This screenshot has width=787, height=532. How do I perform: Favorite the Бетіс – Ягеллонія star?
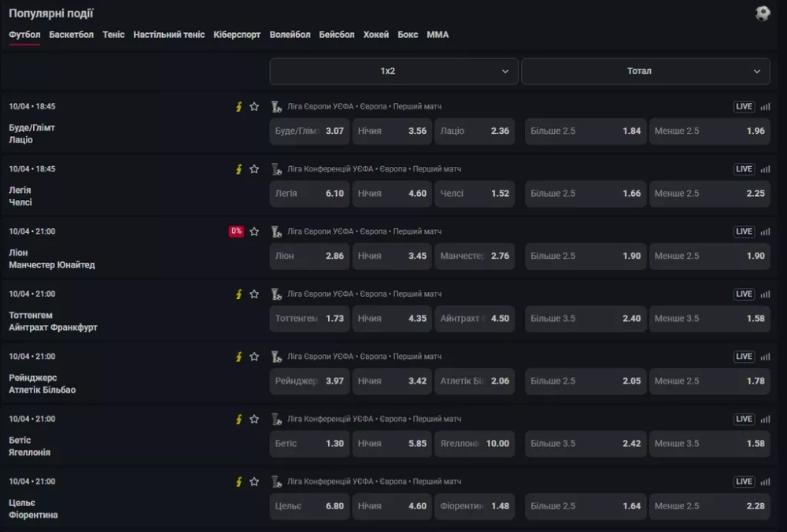click(254, 419)
